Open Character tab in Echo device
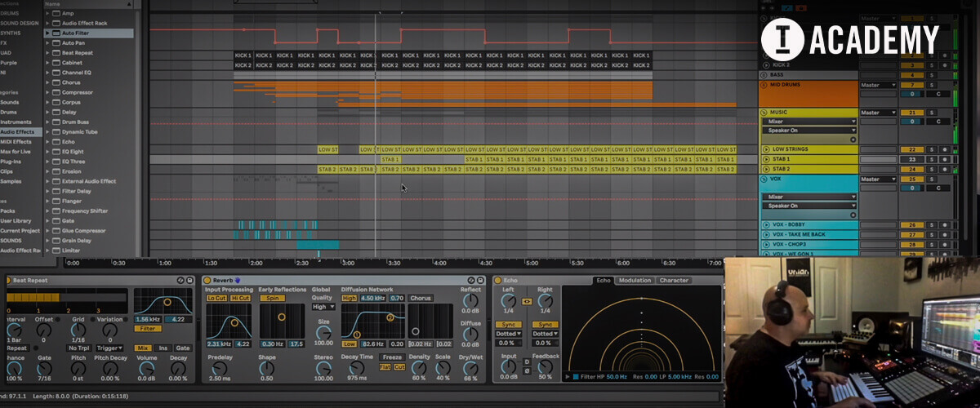This screenshot has width=980, height=408. pos(674,281)
